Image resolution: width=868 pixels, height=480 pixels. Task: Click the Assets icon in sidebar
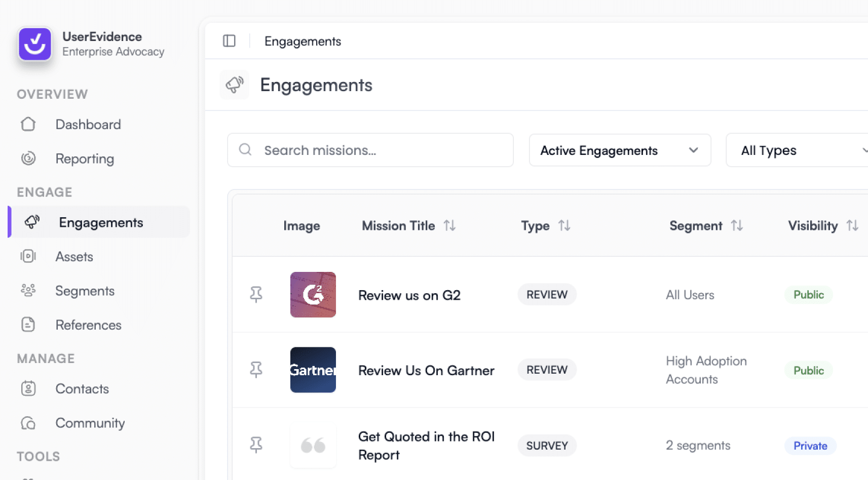click(x=28, y=257)
